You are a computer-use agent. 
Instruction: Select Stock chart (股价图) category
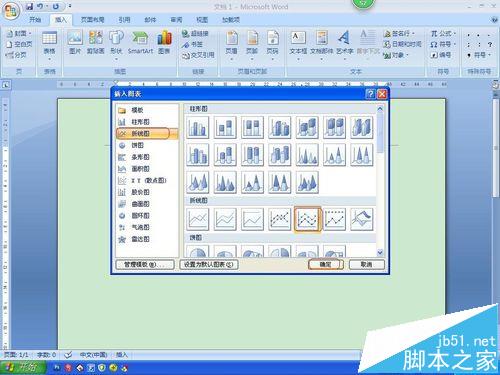(147, 192)
